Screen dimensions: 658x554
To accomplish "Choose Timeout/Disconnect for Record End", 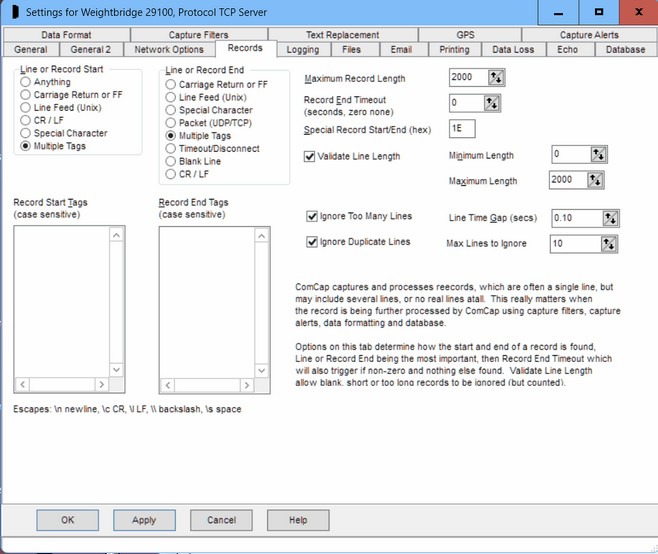I will tap(171, 149).
